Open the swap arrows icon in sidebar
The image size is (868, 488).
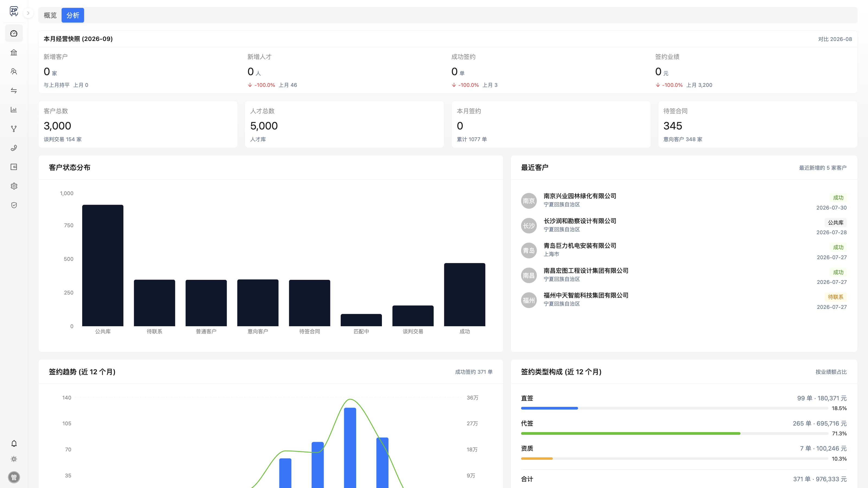point(14,91)
